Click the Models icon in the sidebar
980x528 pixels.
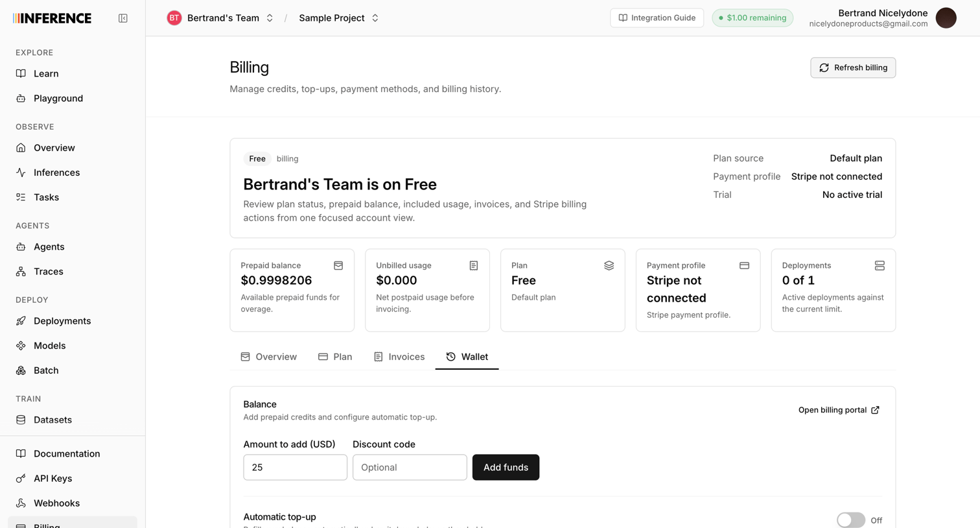(x=21, y=346)
